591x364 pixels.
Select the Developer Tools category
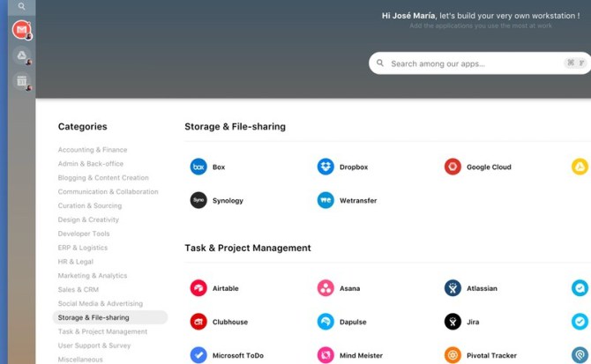[x=84, y=234]
